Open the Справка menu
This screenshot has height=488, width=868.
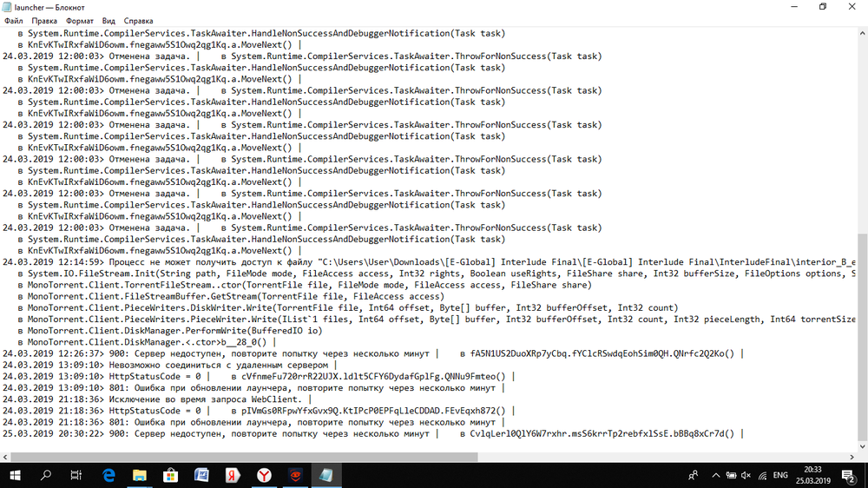pyautogui.click(x=139, y=19)
